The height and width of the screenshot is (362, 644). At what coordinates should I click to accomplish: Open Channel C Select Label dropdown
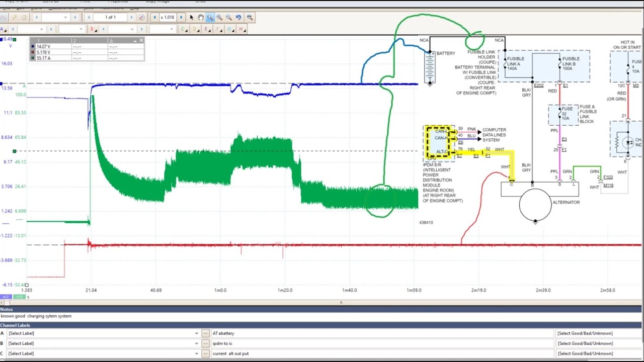pos(196,353)
